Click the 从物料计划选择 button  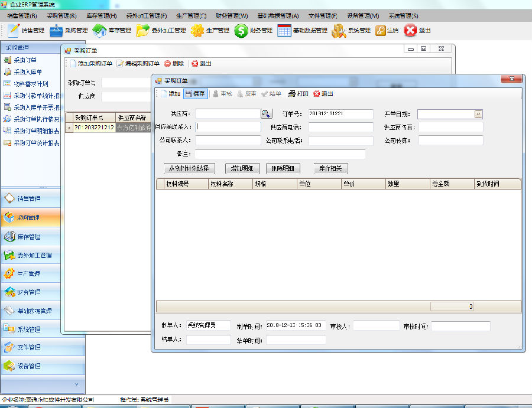(189, 168)
